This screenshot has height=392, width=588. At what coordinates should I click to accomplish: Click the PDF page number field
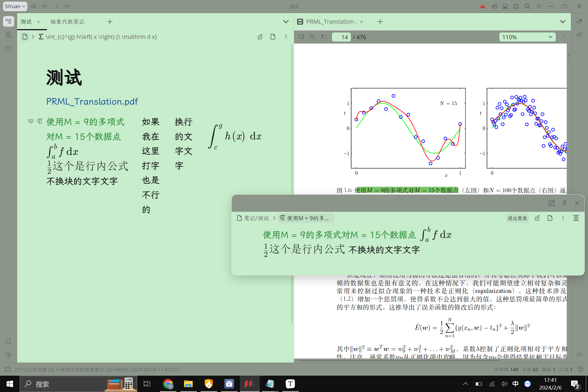(x=341, y=37)
